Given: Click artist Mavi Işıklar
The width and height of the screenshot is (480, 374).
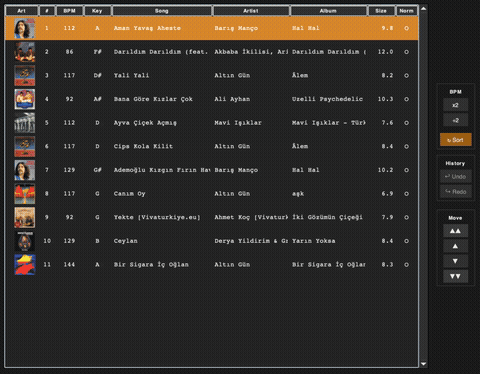Looking at the screenshot, I should tap(238, 123).
